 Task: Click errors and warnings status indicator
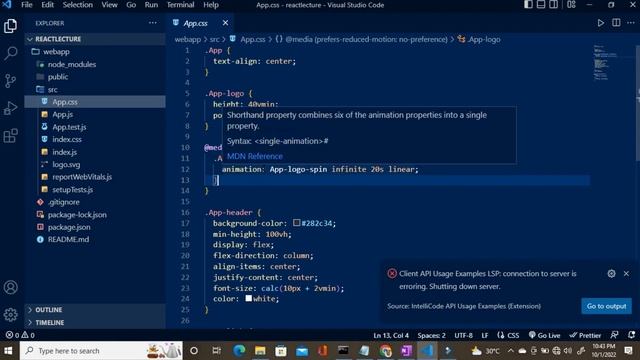(x=20, y=335)
